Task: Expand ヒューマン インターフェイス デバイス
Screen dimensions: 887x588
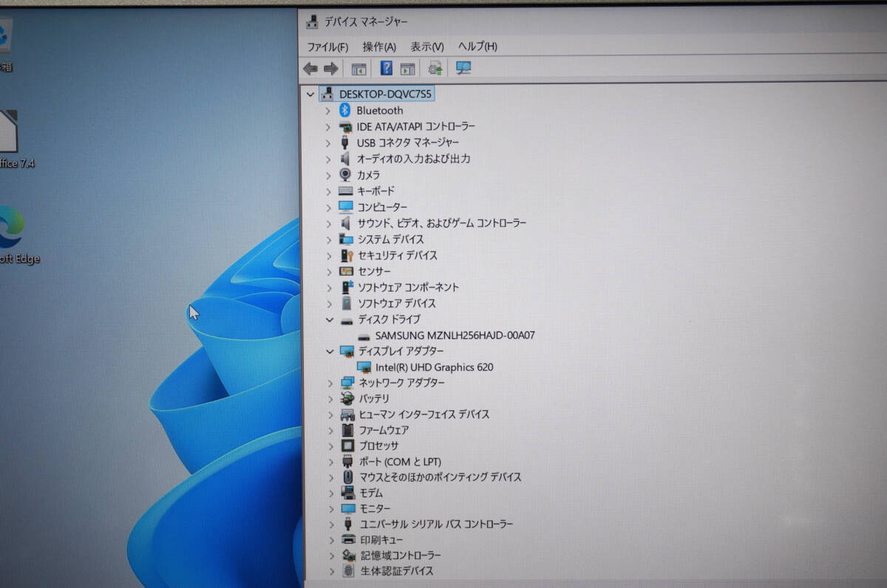Action: [330, 414]
